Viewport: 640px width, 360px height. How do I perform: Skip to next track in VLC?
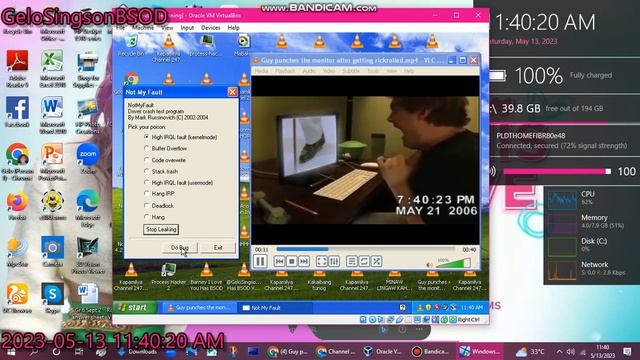304,261
